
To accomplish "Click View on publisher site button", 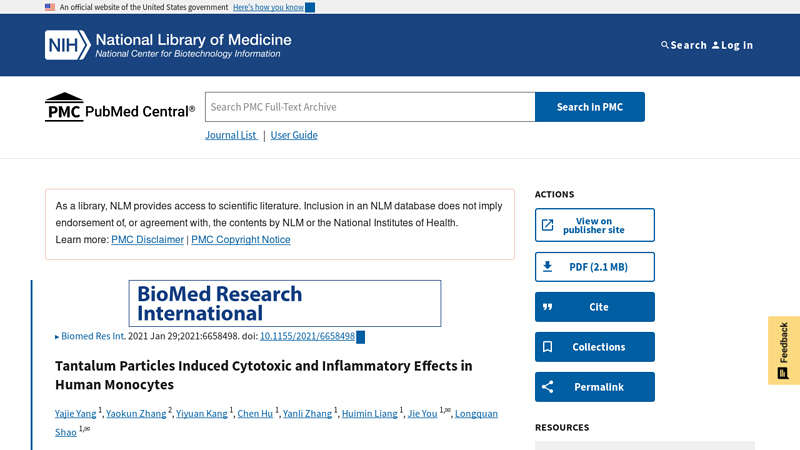I will click(595, 225).
